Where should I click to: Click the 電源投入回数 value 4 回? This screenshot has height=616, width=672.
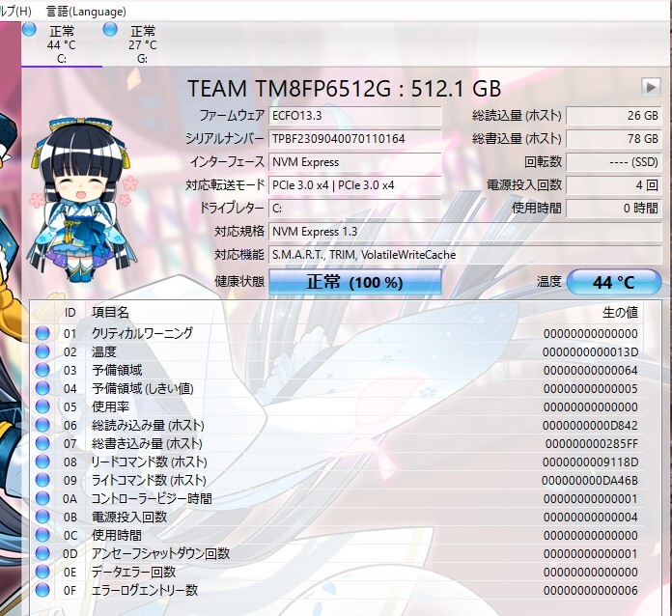coord(614,184)
